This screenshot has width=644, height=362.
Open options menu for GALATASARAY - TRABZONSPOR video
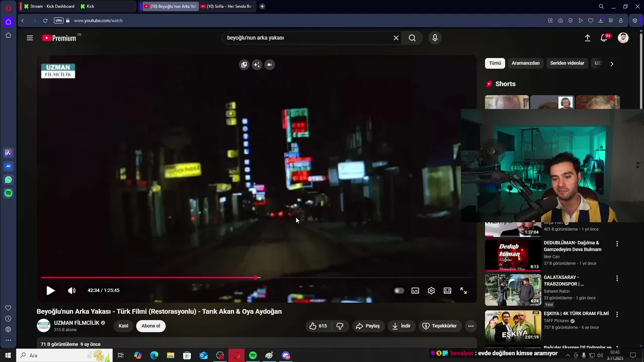617,278
